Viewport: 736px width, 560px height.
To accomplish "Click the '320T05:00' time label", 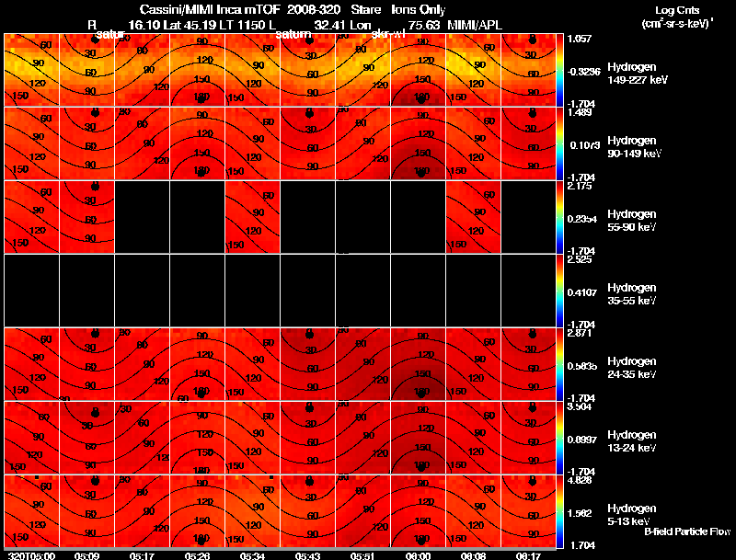I will point(31,556).
